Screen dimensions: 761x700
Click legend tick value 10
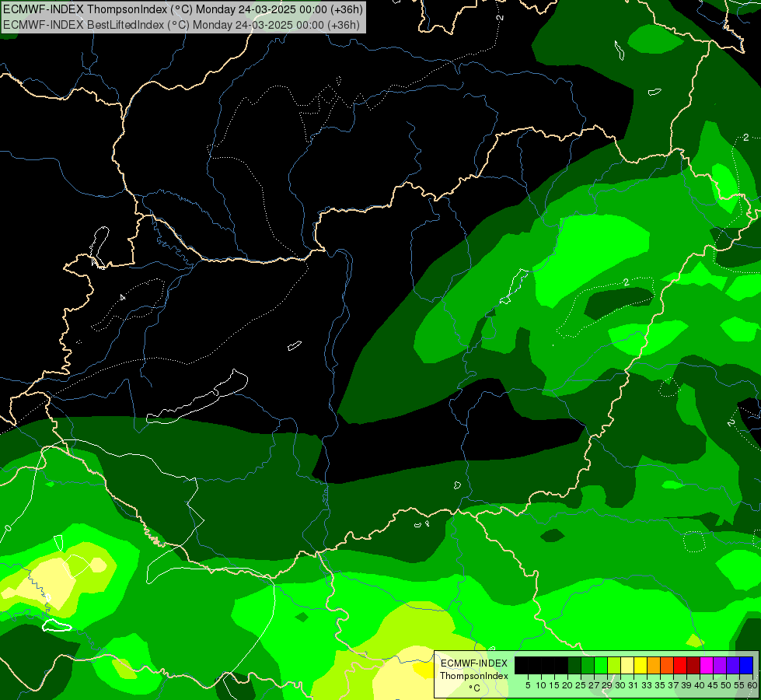pyautogui.click(x=541, y=685)
